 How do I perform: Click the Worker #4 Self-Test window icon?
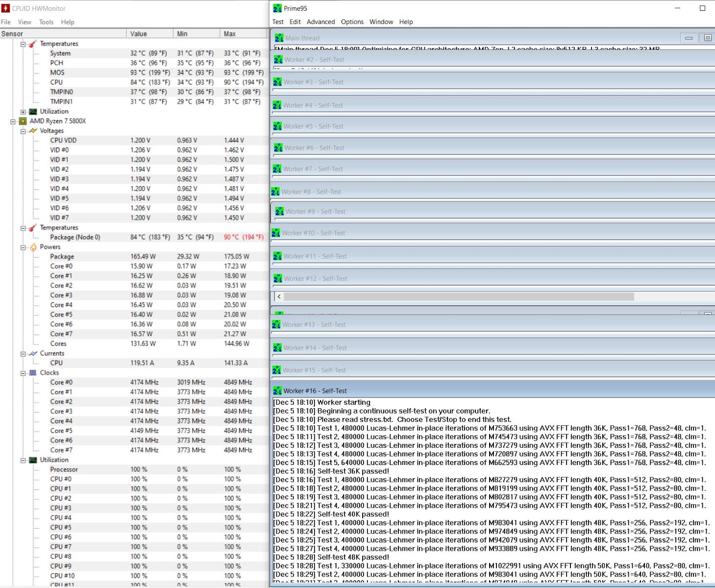coord(277,105)
